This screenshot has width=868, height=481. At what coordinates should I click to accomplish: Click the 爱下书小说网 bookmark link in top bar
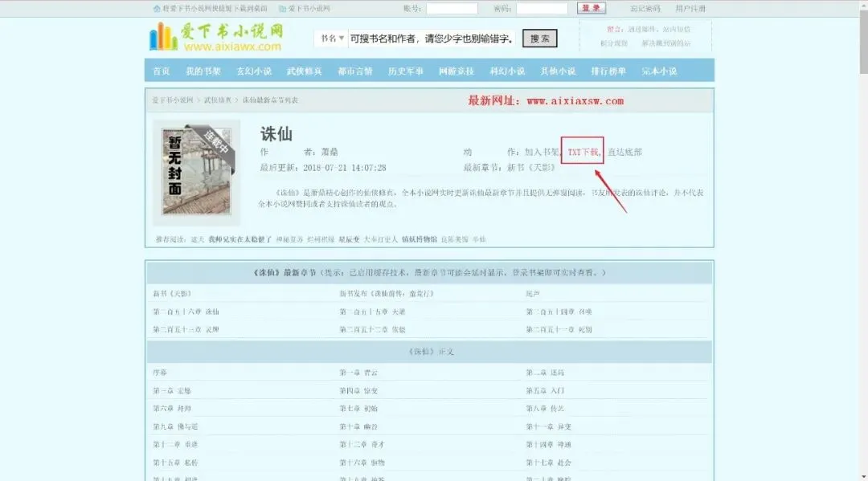tap(305, 9)
